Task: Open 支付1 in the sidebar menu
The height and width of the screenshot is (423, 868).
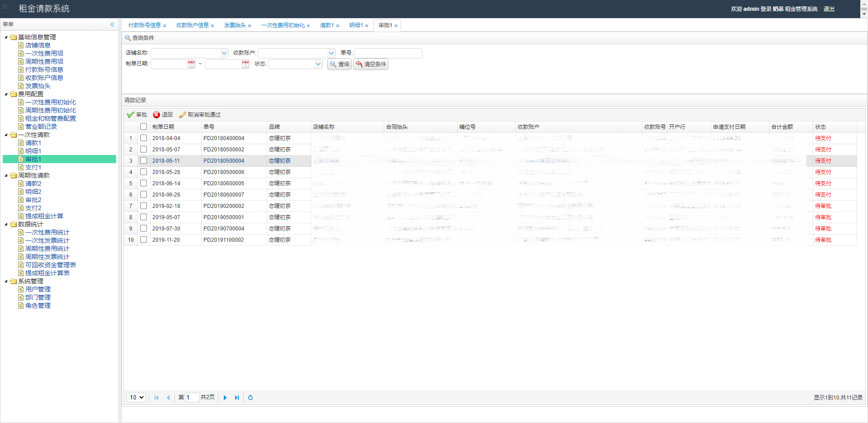Action: (33, 167)
